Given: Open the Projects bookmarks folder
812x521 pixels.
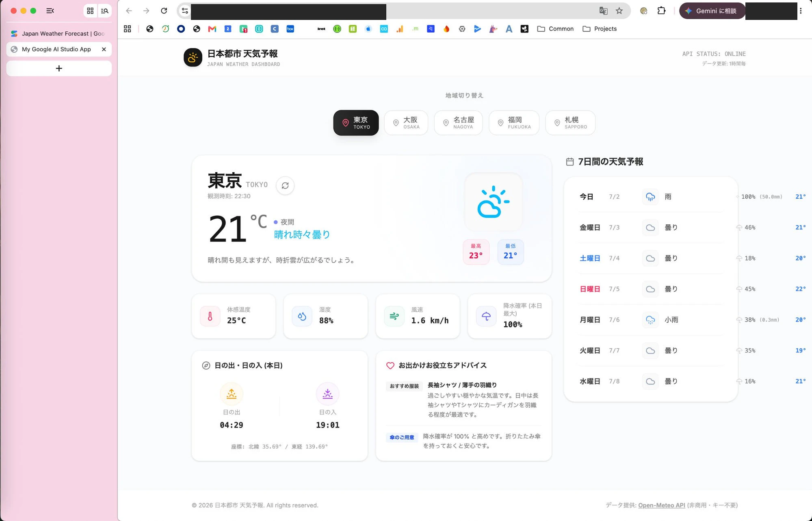Looking at the screenshot, I should click(600, 29).
